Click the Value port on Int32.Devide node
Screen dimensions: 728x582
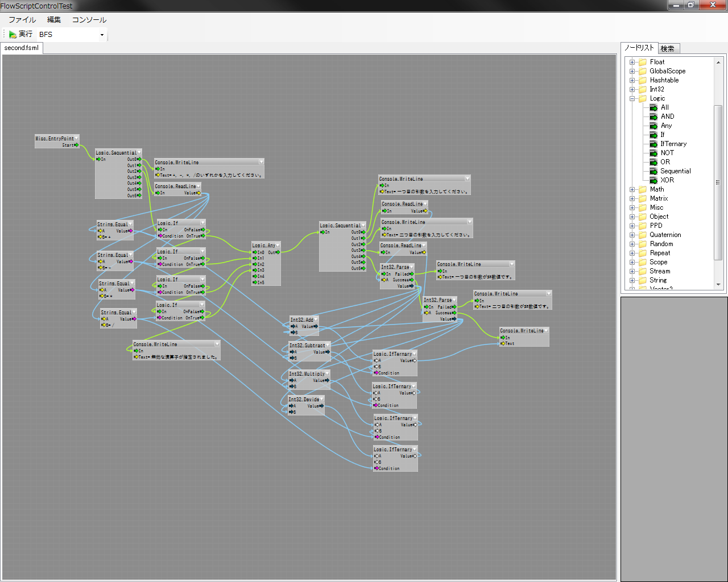322,406
